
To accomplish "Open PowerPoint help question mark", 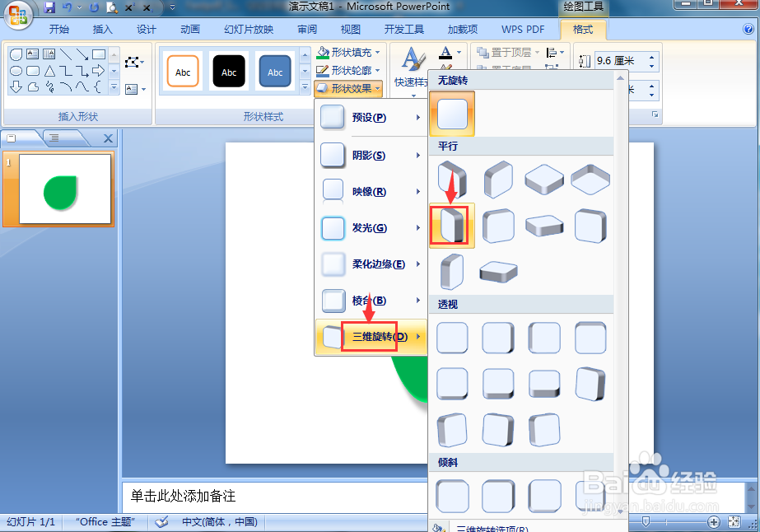I will click(x=748, y=29).
